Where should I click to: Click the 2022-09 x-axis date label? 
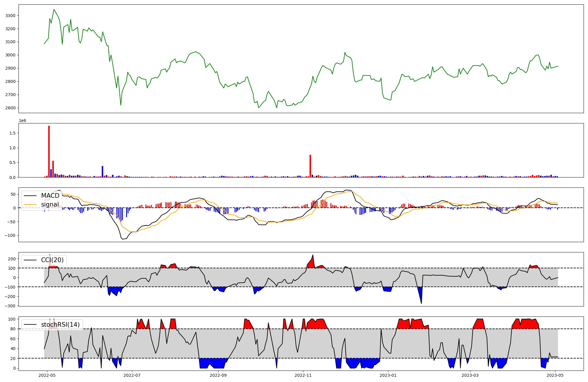click(x=218, y=375)
